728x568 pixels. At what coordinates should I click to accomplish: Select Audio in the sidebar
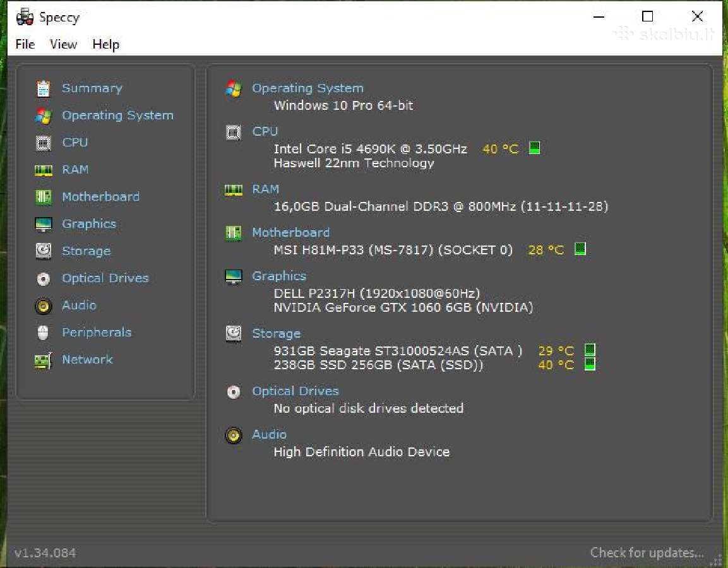(x=79, y=305)
